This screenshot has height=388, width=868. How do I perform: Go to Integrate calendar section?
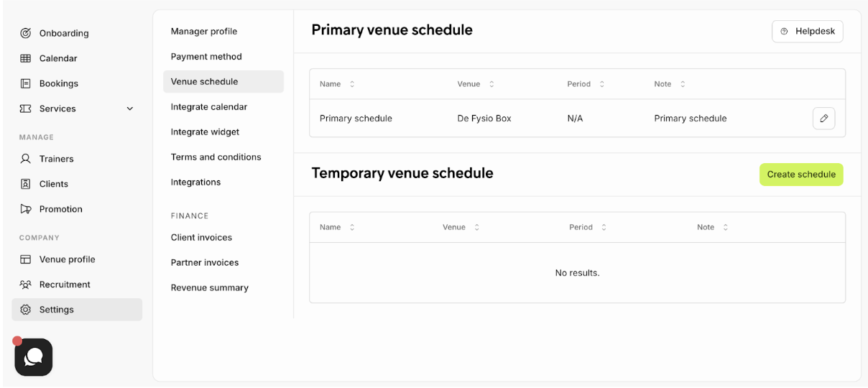click(209, 107)
